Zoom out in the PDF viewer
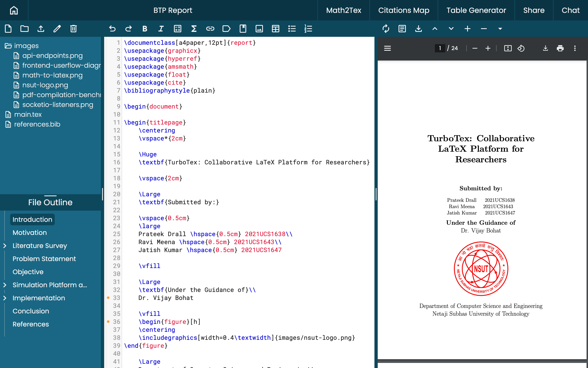The width and height of the screenshot is (588, 368). click(475, 48)
